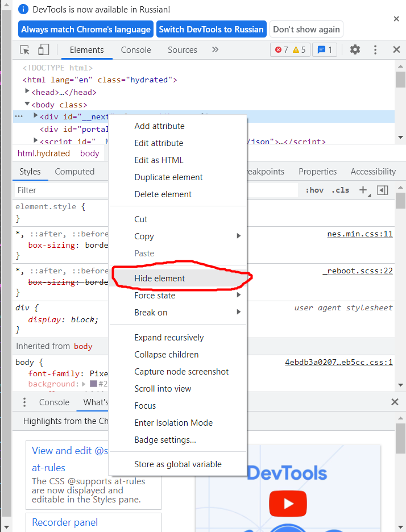
Task: Open _reboot.scss:22 source link
Action: pyautogui.click(x=358, y=271)
